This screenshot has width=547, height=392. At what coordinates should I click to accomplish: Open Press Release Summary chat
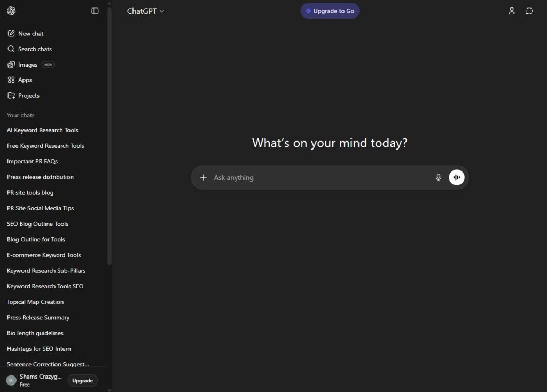(53, 318)
